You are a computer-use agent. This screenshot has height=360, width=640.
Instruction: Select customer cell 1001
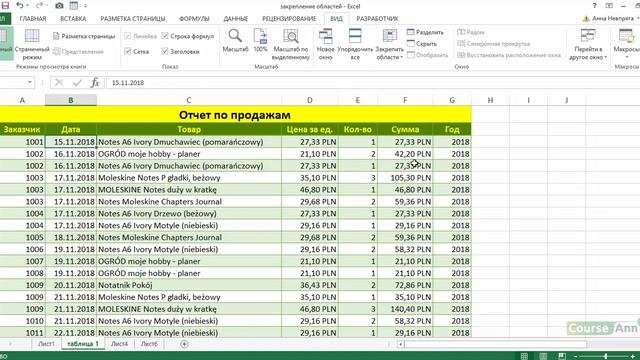[x=22, y=142]
